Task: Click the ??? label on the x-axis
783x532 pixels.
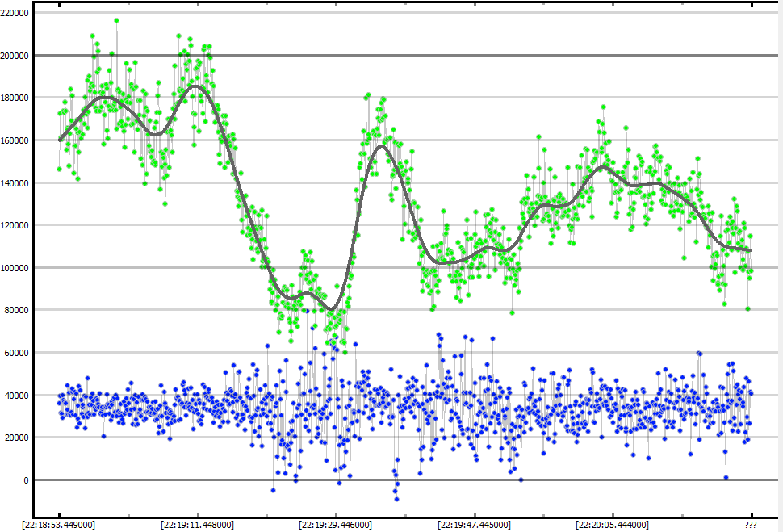Action: pyautogui.click(x=752, y=525)
